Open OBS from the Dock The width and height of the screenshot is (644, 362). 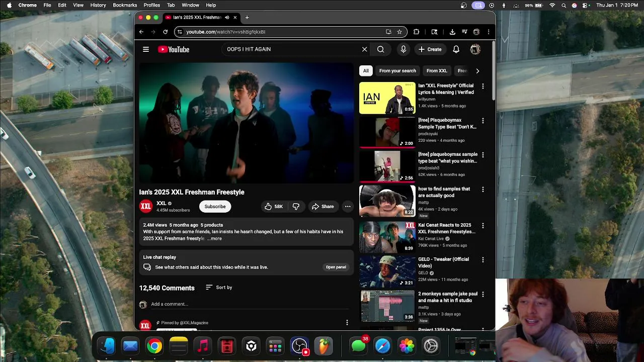pyautogui.click(x=299, y=346)
